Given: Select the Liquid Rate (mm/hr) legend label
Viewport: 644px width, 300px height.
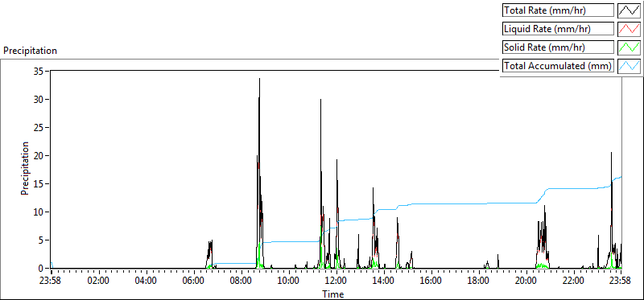Looking at the screenshot, I should coord(558,29).
